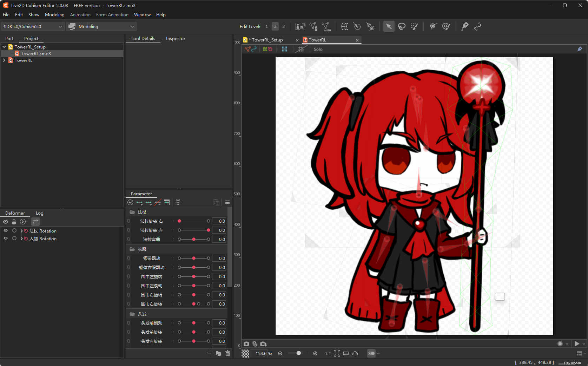Open the play button dropdown arrow
The image size is (588, 366).
584,344
